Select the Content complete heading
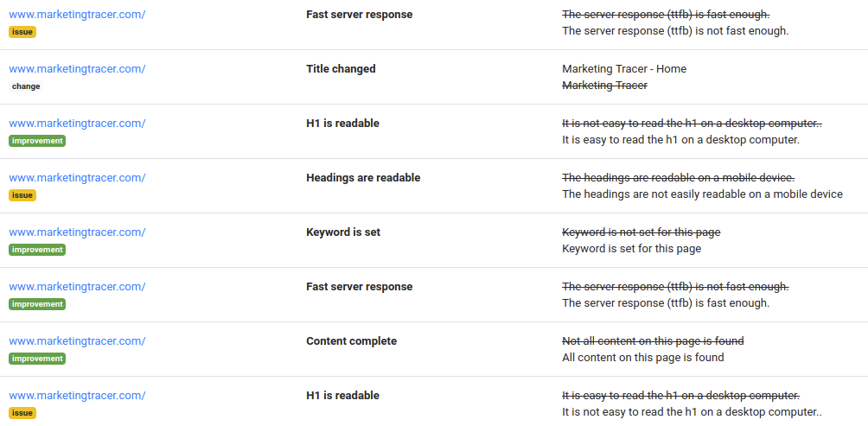868x426 pixels. click(x=352, y=341)
